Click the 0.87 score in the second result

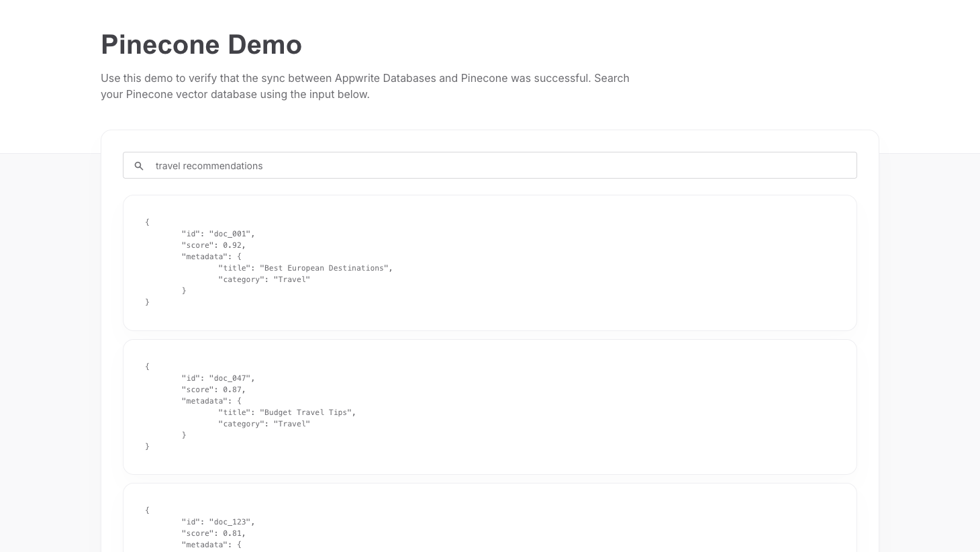click(232, 389)
